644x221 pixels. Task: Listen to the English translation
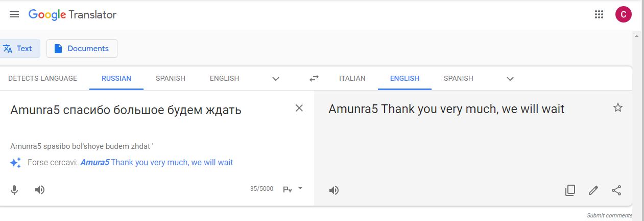pos(333,190)
